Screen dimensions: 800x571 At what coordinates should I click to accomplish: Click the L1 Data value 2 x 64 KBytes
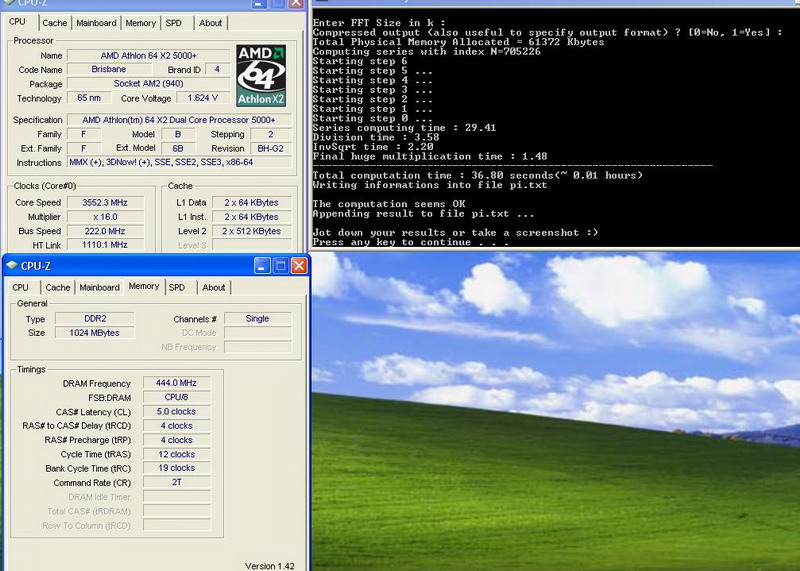252,202
